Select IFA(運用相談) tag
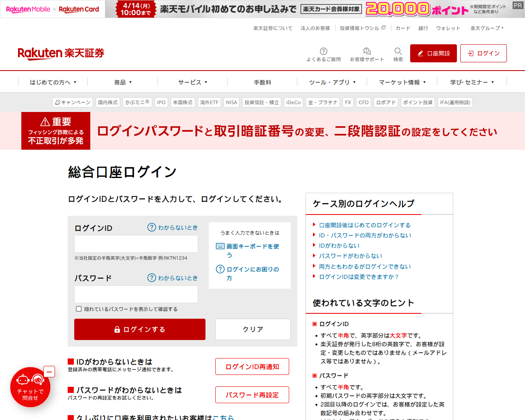 [x=455, y=103]
